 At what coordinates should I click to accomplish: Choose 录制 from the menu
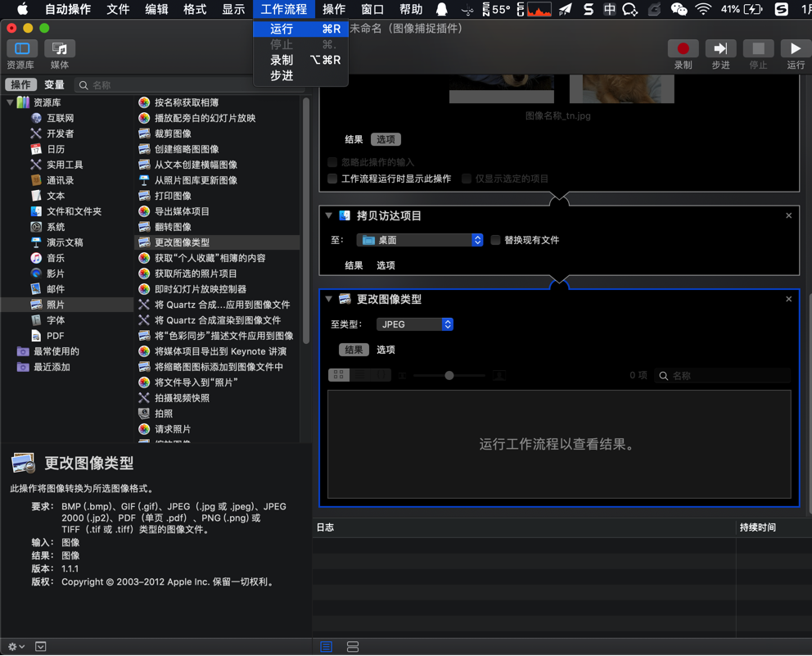(300, 60)
